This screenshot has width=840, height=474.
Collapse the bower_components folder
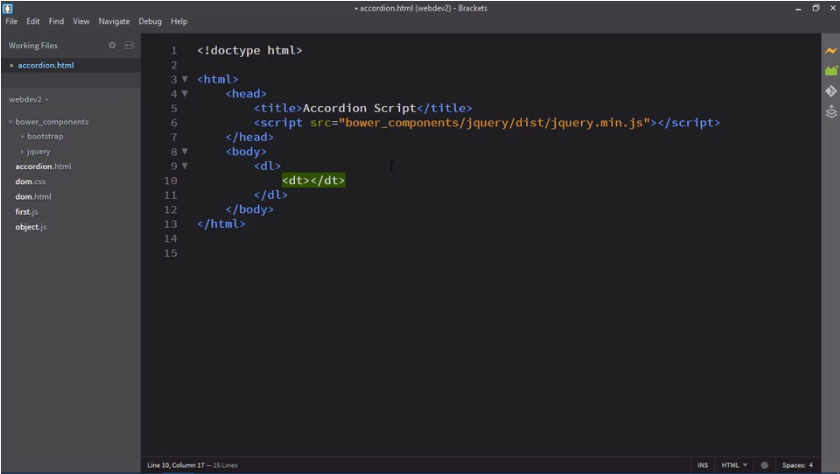[10, 122]
